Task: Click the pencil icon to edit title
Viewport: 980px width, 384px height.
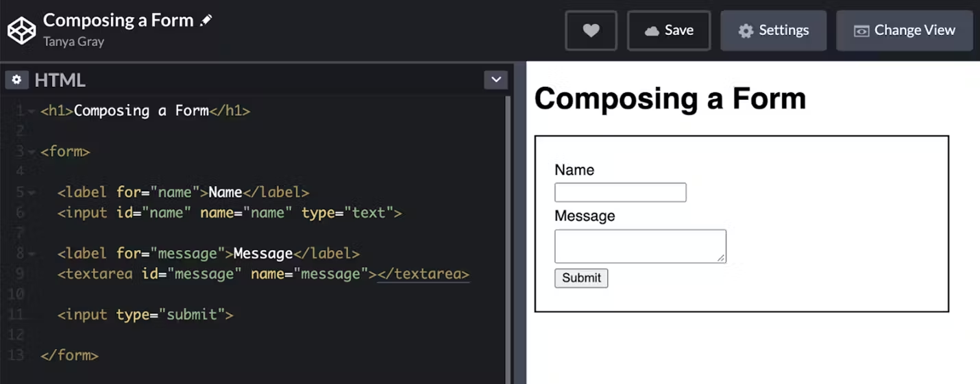Action: coord(206,21)
